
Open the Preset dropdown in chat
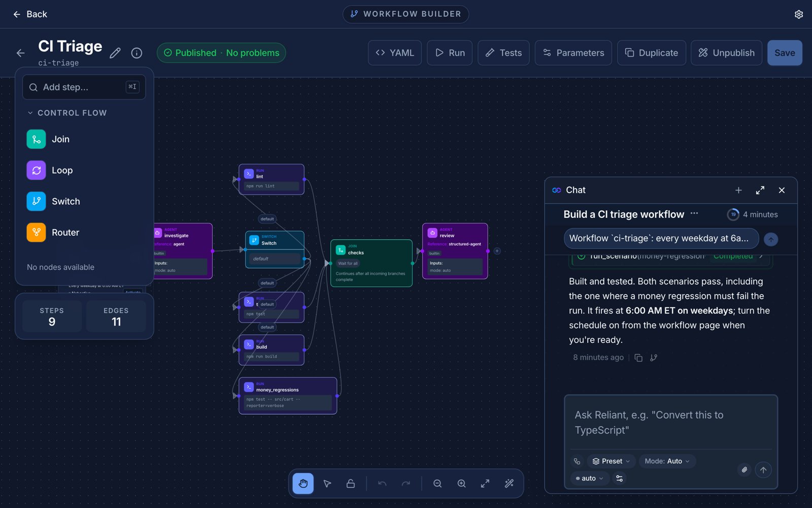[x=611, y=461]
